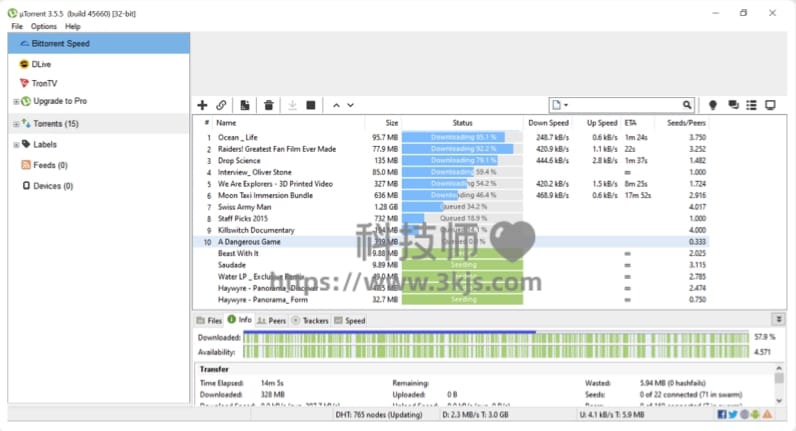
Task: Click Saudade seeding status bar
Action: [462, 265]
